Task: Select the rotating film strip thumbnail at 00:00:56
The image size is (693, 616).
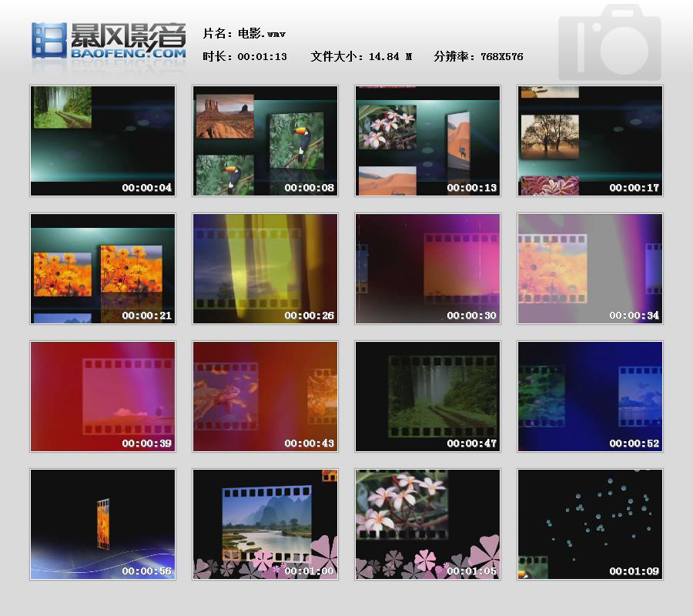Action: (x=102, y=524)
